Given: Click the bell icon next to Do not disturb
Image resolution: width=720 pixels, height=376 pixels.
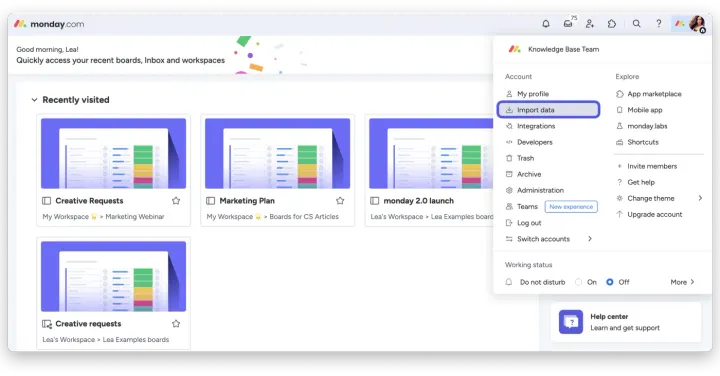Looking at the screenshot, I should pyautogui.click(x=509, y=282).
